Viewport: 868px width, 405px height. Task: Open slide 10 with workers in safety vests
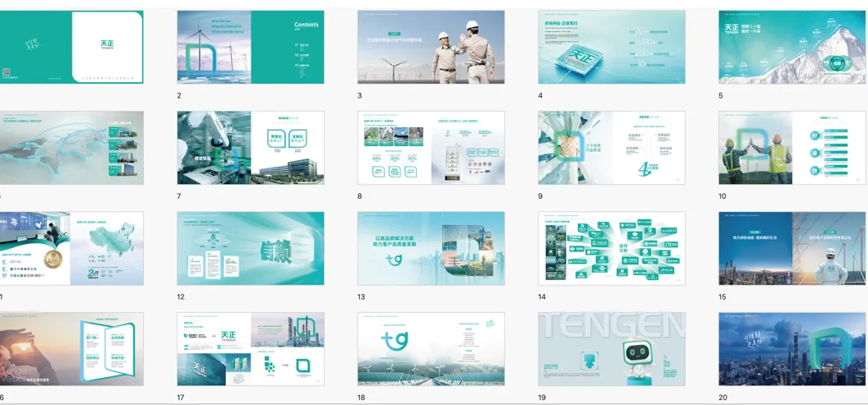click(x=792, y=148)
